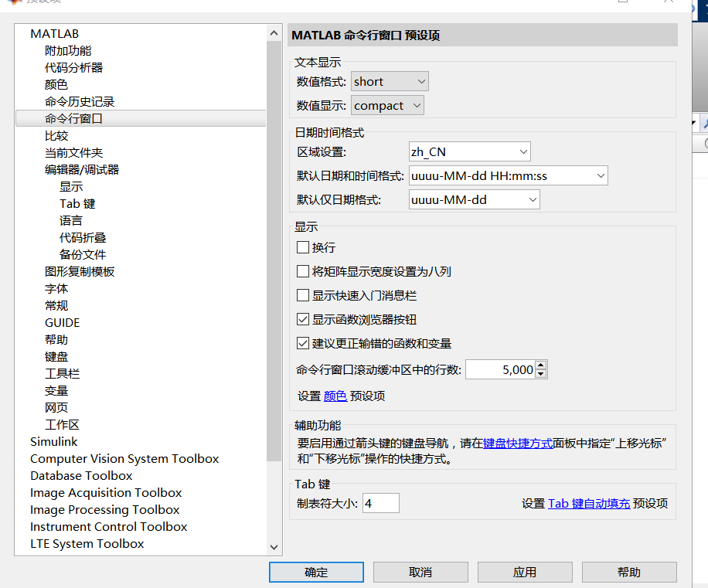The width and height of the screenshot is (708, 588).
Task: Open the 数值格式 short dropdown
Action: (389, 80)
